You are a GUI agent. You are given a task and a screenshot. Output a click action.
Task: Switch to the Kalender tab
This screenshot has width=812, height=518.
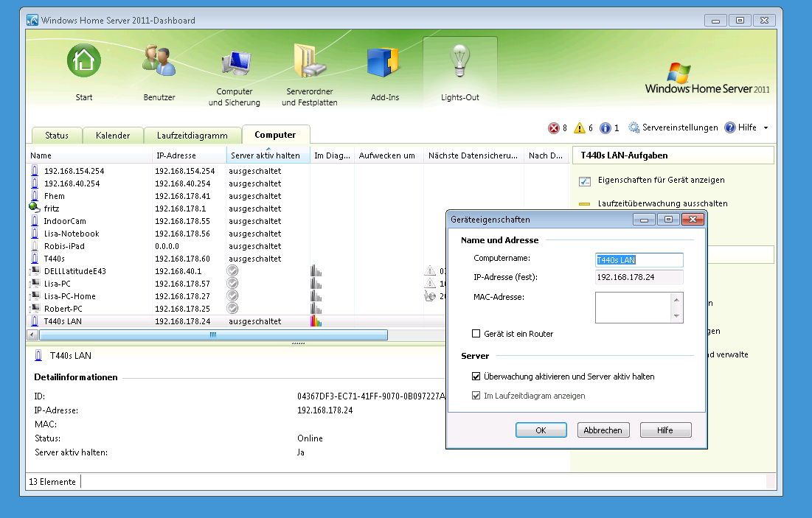click(113, 136)
